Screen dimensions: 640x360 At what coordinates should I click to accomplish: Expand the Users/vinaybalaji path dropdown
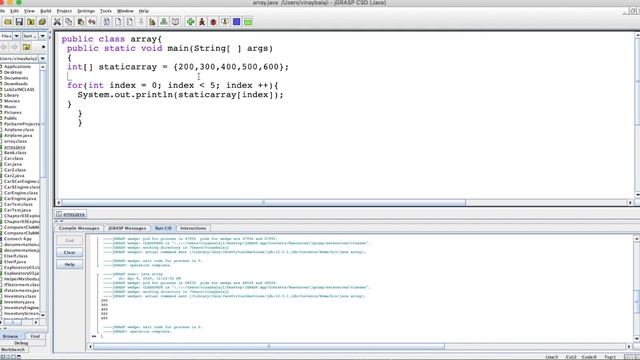point(42,58)
